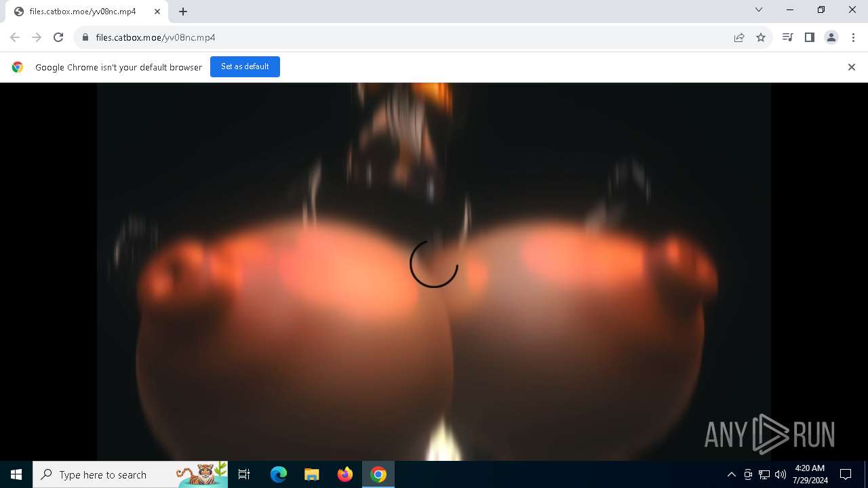Open the Chrome profile avatar menu
This screenshot has width=868, height=488.
831,37
